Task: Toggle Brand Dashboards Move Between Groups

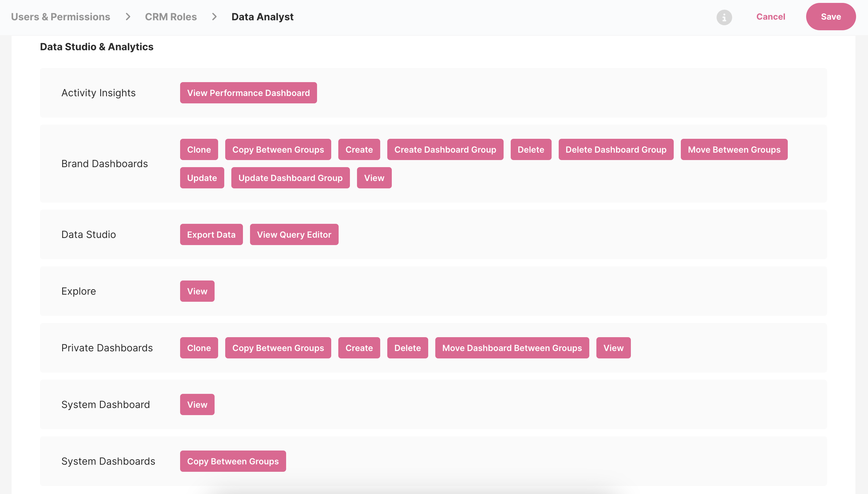Action: (734, 149)
